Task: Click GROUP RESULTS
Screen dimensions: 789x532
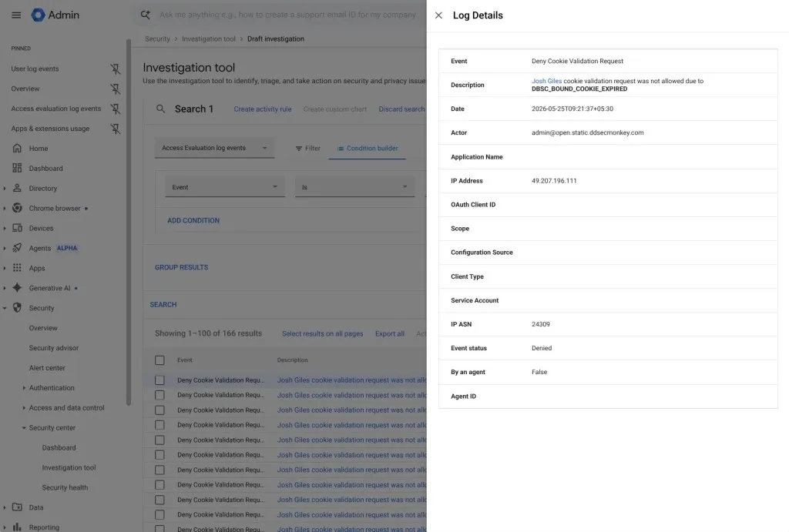Action: click(181, 267)
